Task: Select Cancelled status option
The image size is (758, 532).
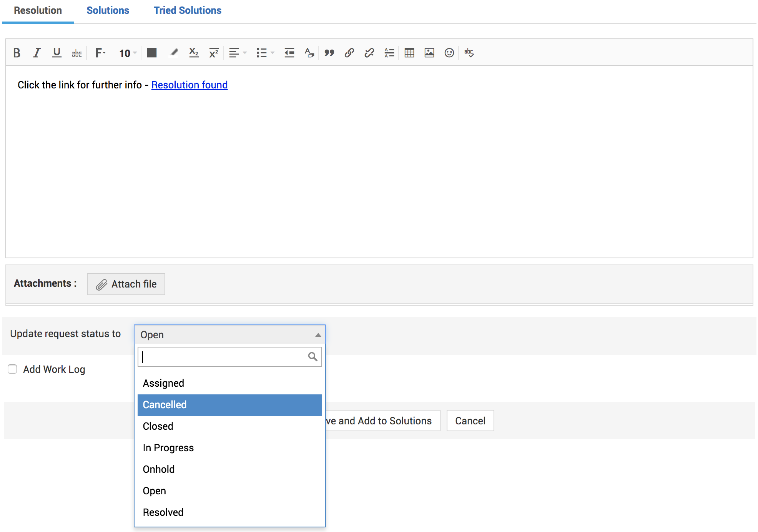Action: (x=230, y=405)
